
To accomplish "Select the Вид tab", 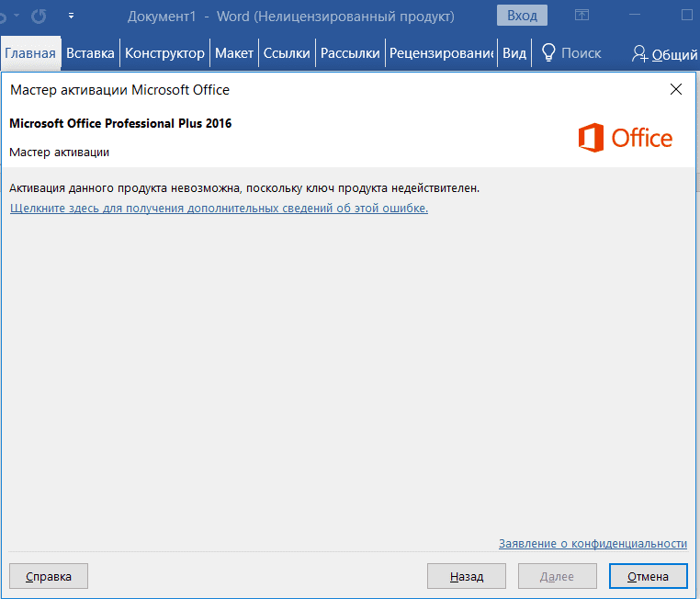I will 514,53.
